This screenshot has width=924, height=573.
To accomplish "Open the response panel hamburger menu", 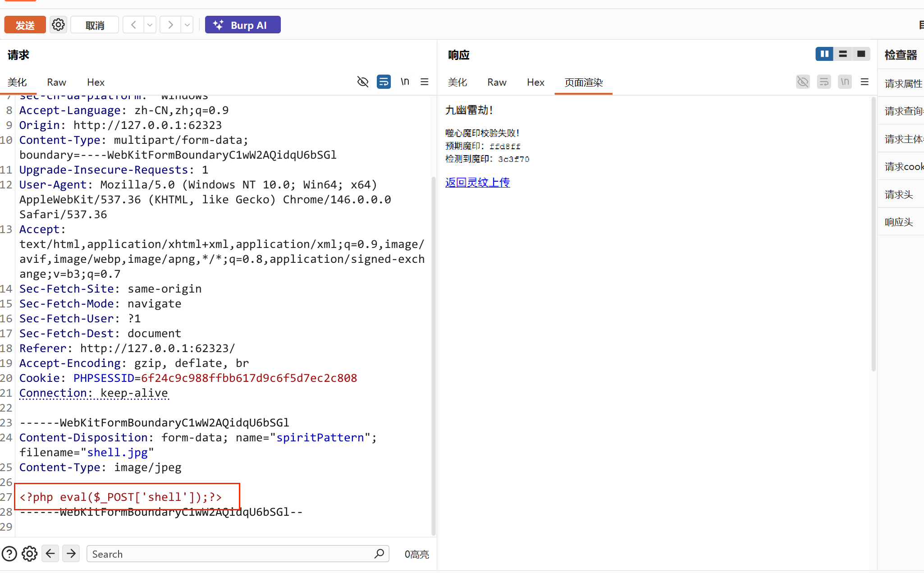I will (865, 82).
